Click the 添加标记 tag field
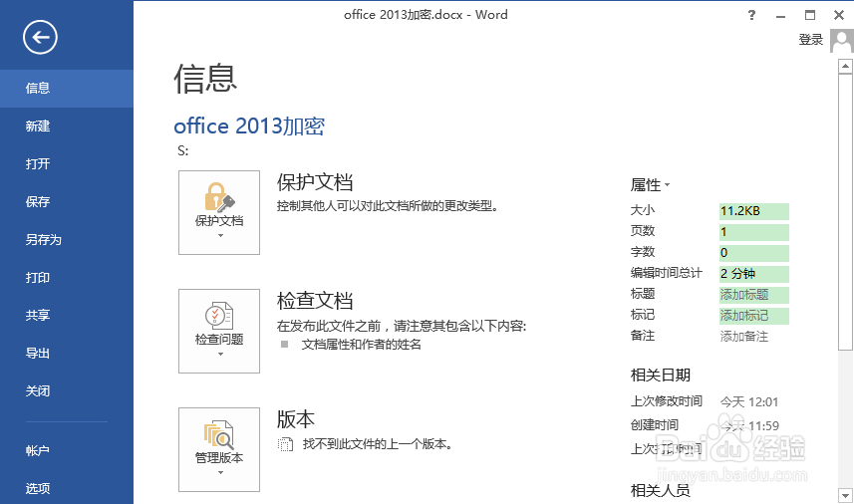This screenshot has height=504, width=854. click(753, 316)
